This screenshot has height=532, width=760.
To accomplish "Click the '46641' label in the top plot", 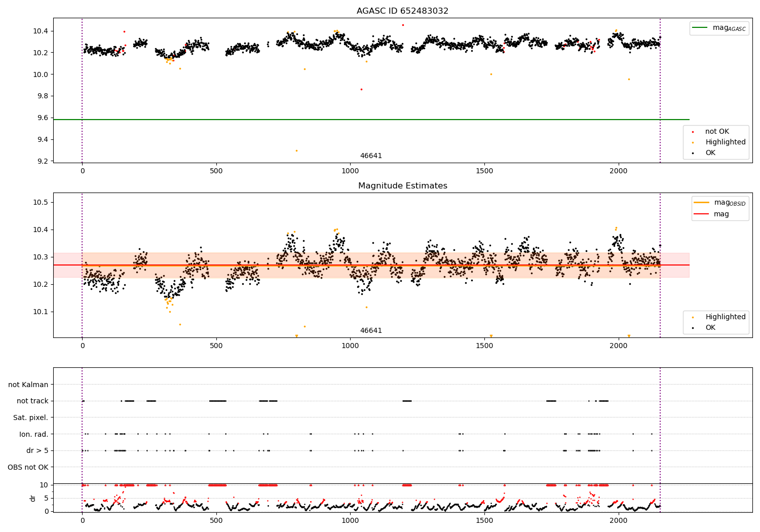I will pos(371,156).
